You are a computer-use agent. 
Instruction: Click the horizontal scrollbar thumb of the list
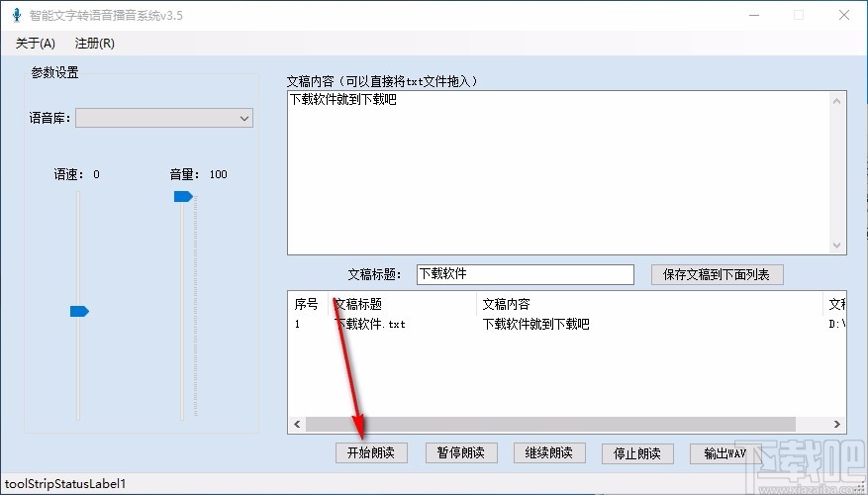(x=550, y=424)
